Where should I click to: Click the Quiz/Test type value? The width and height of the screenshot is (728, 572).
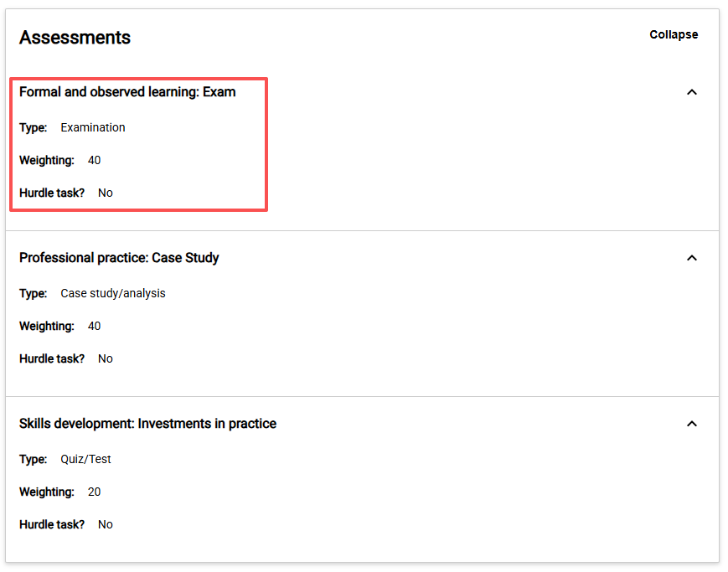[85, 460]
